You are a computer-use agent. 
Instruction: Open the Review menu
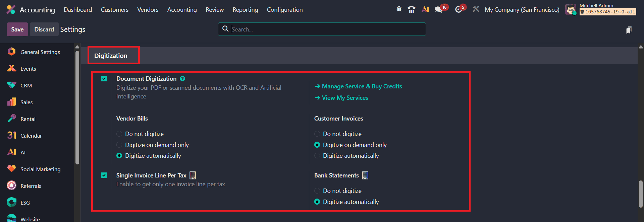[215, 10]
